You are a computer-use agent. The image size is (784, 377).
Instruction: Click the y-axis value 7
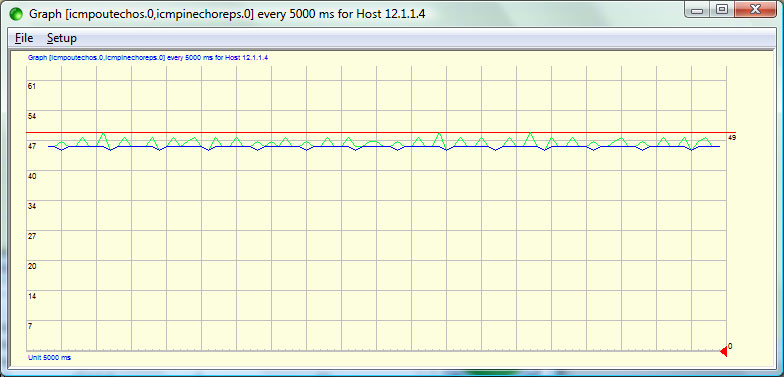pyautogui.click(x=30, y=326)
